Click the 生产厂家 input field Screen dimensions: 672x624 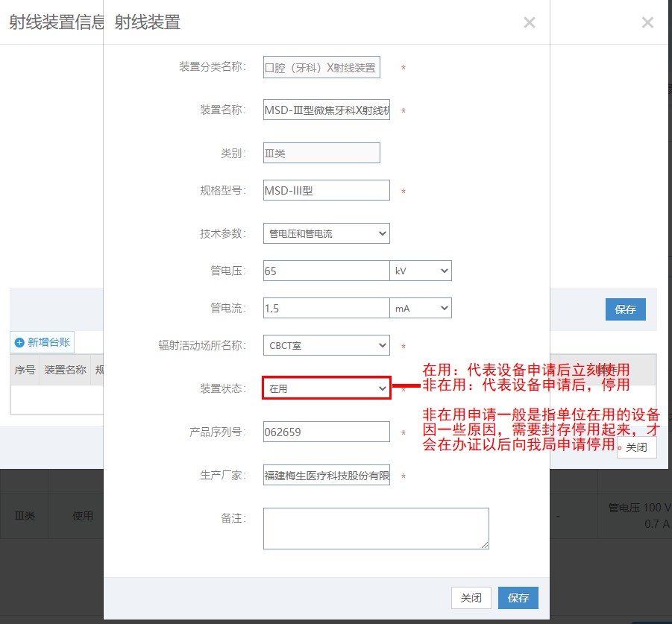coord(326,475)
